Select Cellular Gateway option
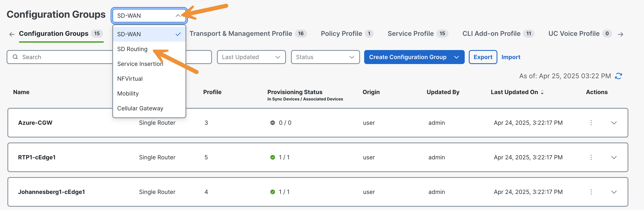This screenshot has height=210, width=644. coord(149,108)
